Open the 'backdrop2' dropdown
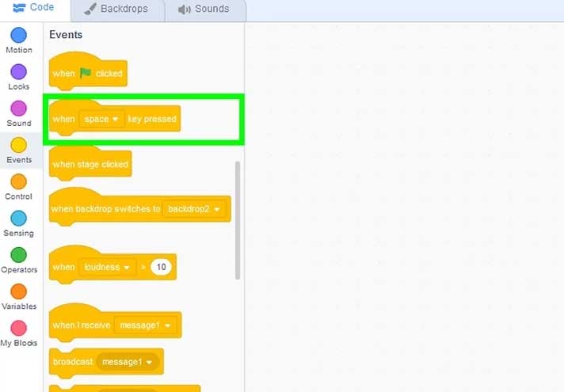564x392 pixels. (x=193, y=209)
